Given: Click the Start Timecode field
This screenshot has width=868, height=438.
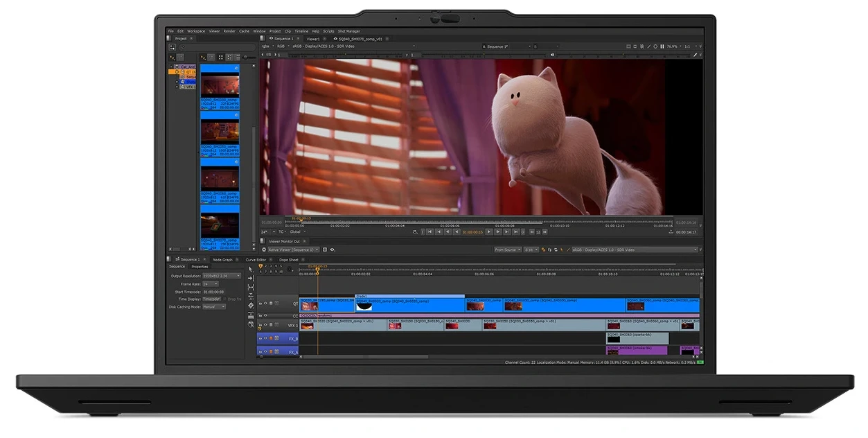Looking at the screenshot, I should [214, 292].
